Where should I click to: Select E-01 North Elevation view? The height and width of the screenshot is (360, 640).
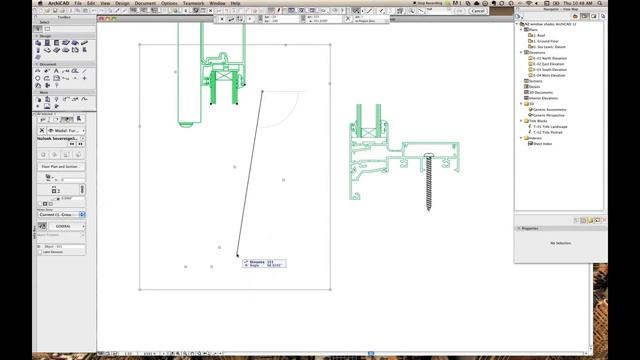[x=549, y=58]
